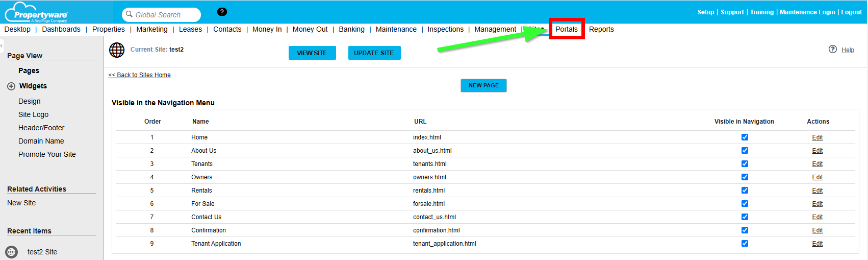Click the magnifier icon in Global Search

130,14
